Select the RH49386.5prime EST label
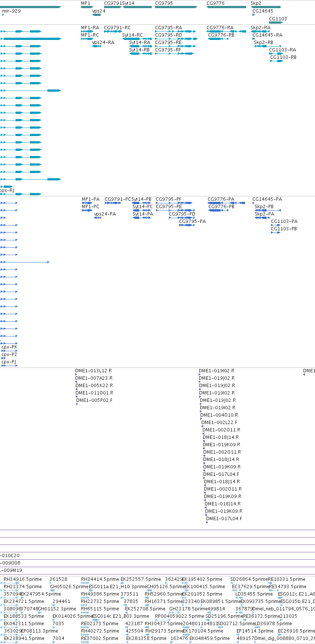 [x=100, y=594]
